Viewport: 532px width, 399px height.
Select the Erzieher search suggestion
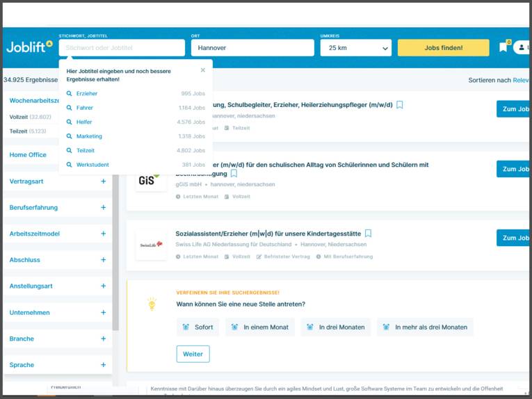87,93
